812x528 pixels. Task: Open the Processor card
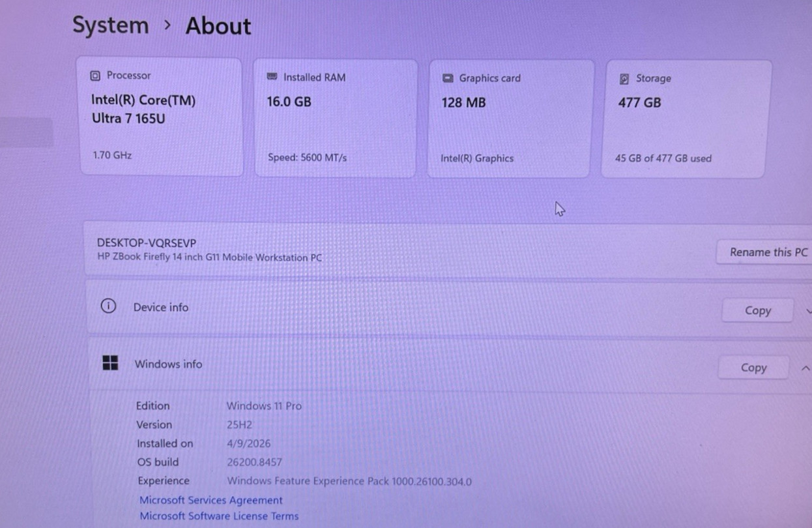coord(162,117)
